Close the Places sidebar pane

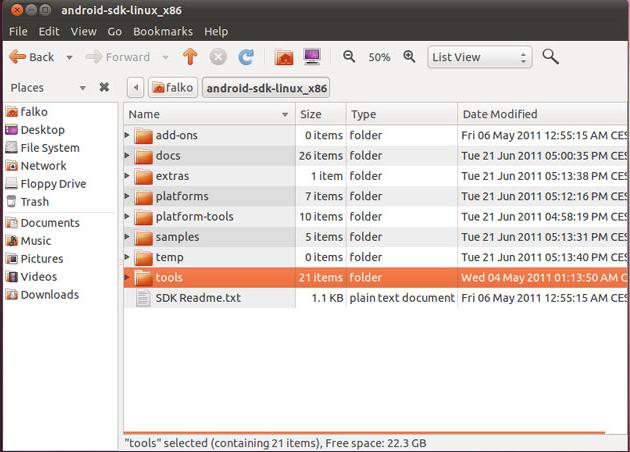(x=104, y=88)
